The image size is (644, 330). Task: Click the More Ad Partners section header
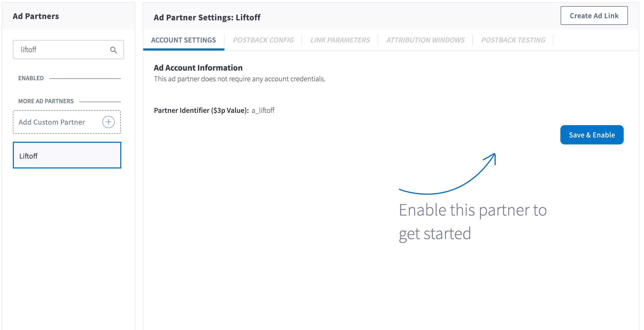pos(46,101)
